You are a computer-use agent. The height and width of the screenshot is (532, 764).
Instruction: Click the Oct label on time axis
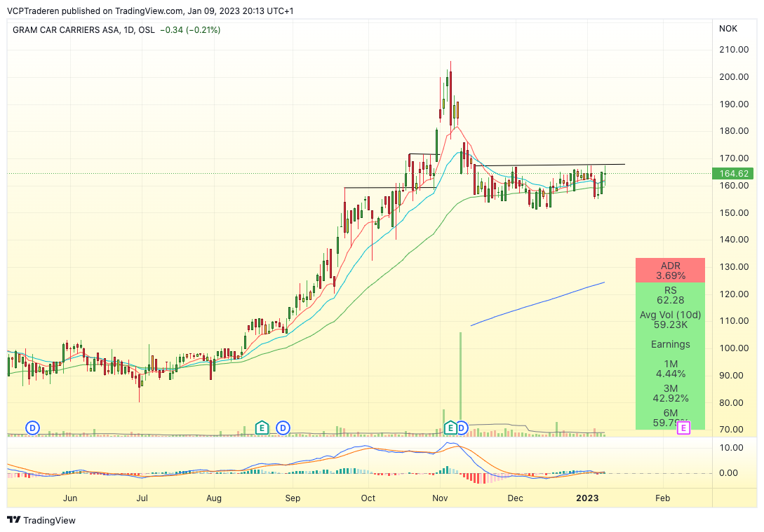click(x=368, y=498)
